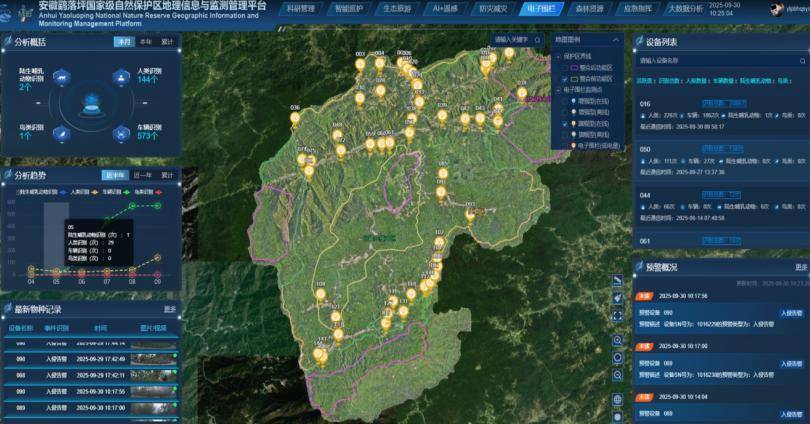Toggle the 整合后功能区 checkbox
Image resolution: width=810 pixels, height=424 pixels.
[x=565, y=79]
